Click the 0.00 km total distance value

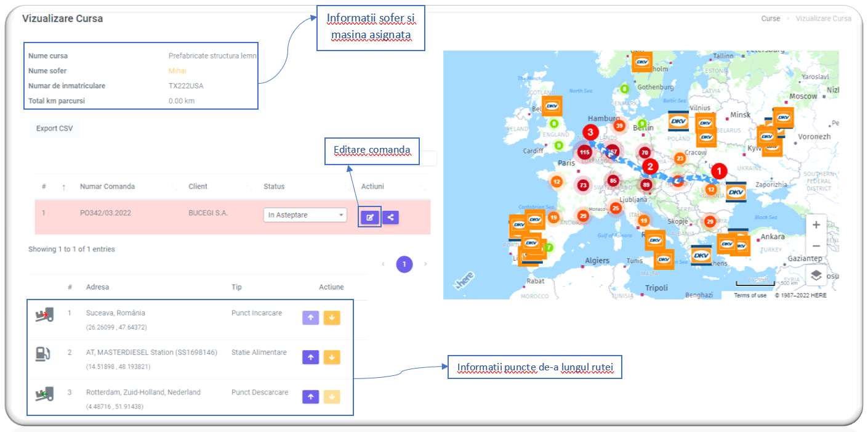coord(182,100)
